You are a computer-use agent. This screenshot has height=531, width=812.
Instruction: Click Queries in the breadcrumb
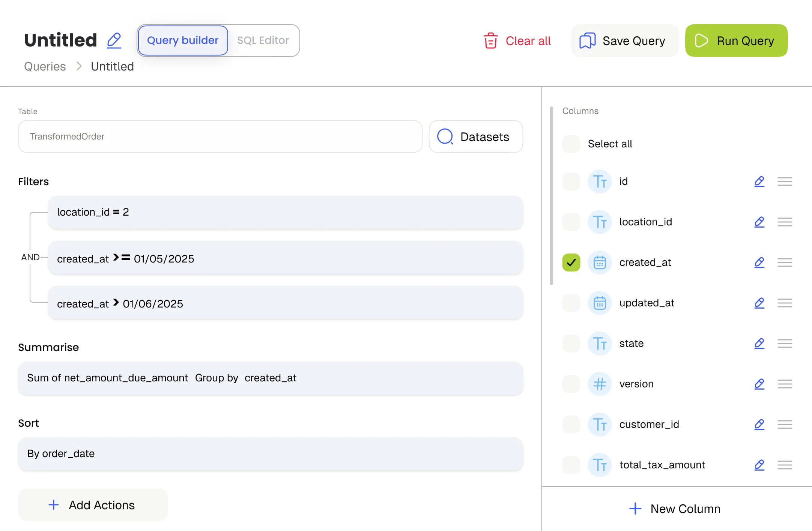45,66
